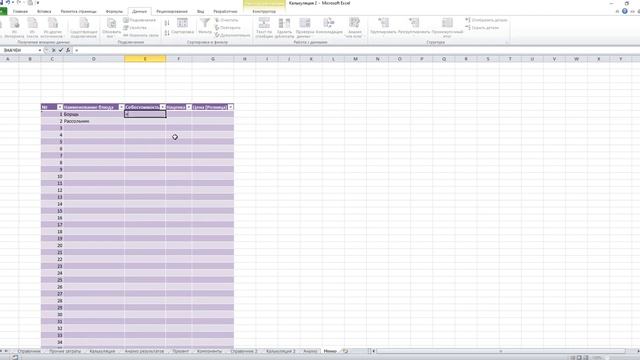The image size is (640, 360).
Task: Click Show Detail in Outline group
Action: [487, 20]
